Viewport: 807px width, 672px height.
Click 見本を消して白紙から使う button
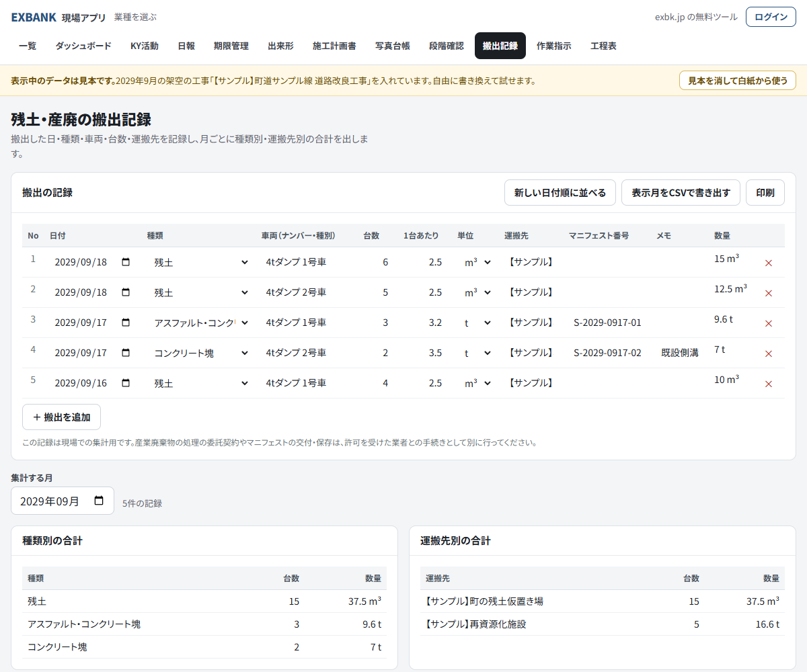[738, 81]
